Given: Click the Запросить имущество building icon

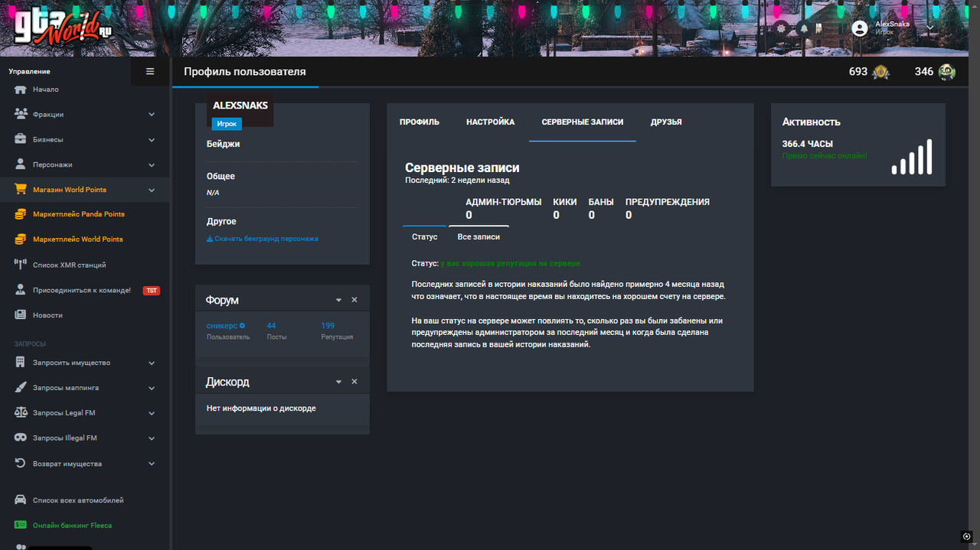Looking at the screenshot, I should click(x=21, y=363).
